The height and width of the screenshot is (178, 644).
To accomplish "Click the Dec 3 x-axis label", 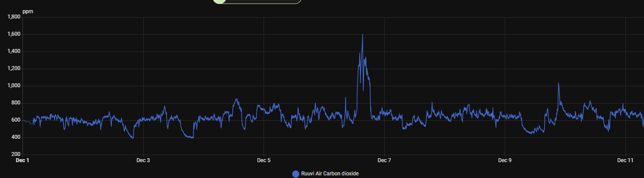I will pyautogui.click(x=143, y=160).
